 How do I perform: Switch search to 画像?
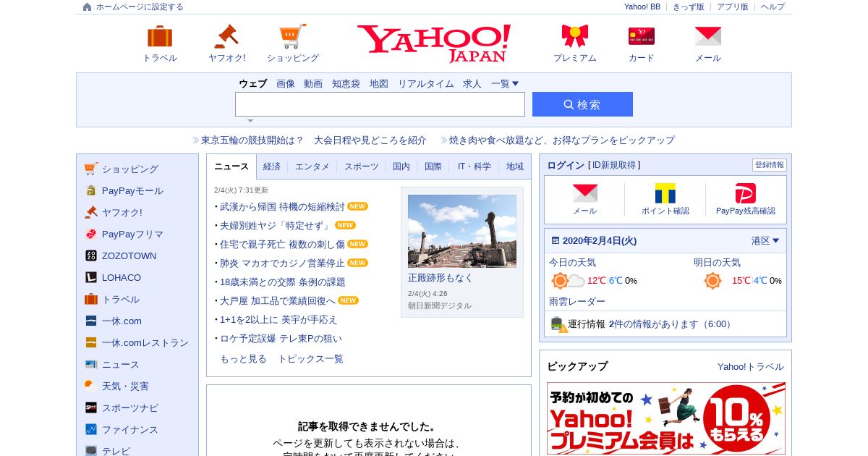click(x=286, y=83)
